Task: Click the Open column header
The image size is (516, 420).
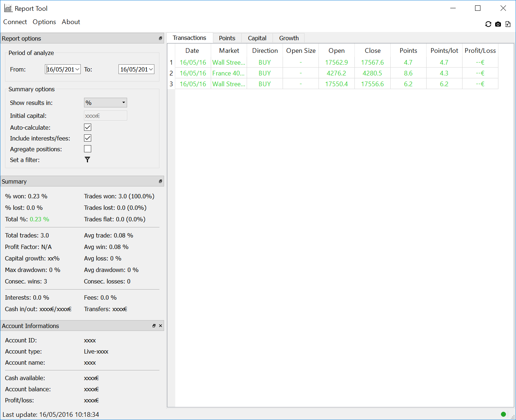Action: coord(337,51)
